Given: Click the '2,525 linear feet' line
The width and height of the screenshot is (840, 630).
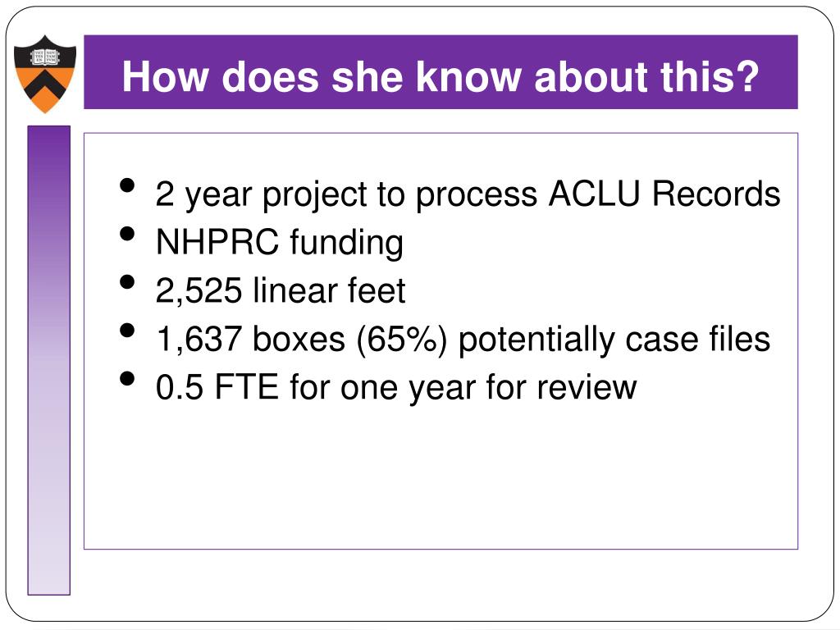Looking at the screenshot, I should tap(281, 291).
